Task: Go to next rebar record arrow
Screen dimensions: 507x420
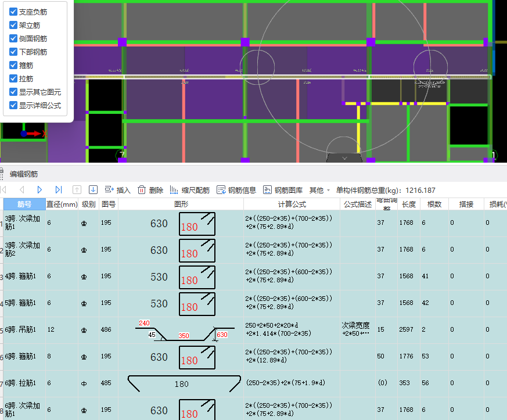Action: [39, 190]
